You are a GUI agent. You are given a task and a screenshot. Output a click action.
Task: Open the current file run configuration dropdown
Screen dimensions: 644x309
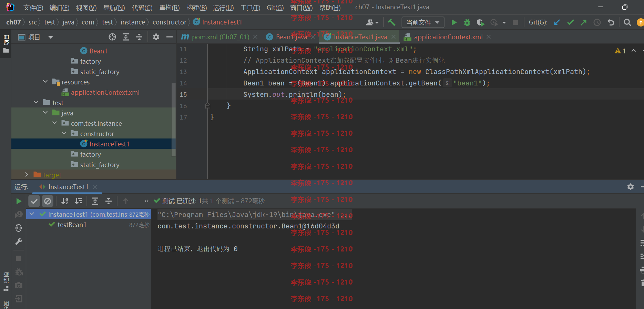(423, 22)
